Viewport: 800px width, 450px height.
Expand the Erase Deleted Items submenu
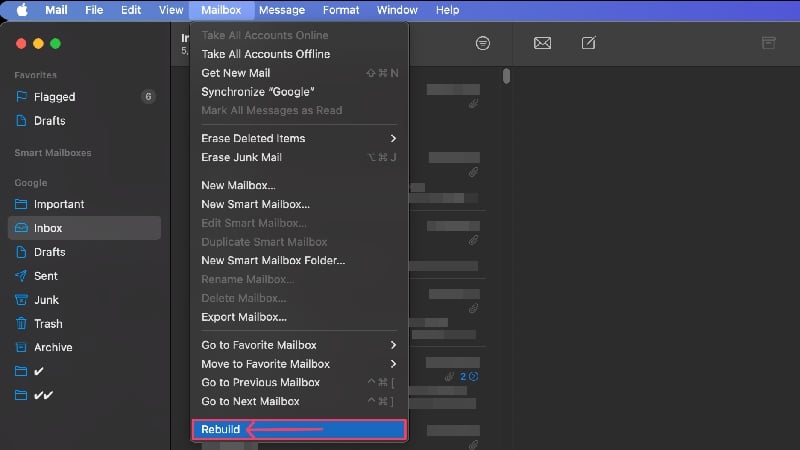click(299, 138)
